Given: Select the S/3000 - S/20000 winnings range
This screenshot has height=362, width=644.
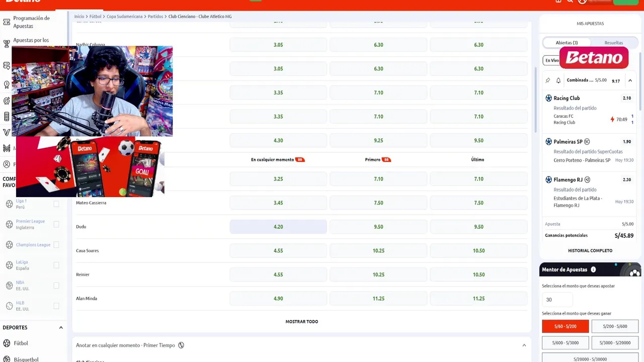Looking at the screenshot, I should (615, 343).
